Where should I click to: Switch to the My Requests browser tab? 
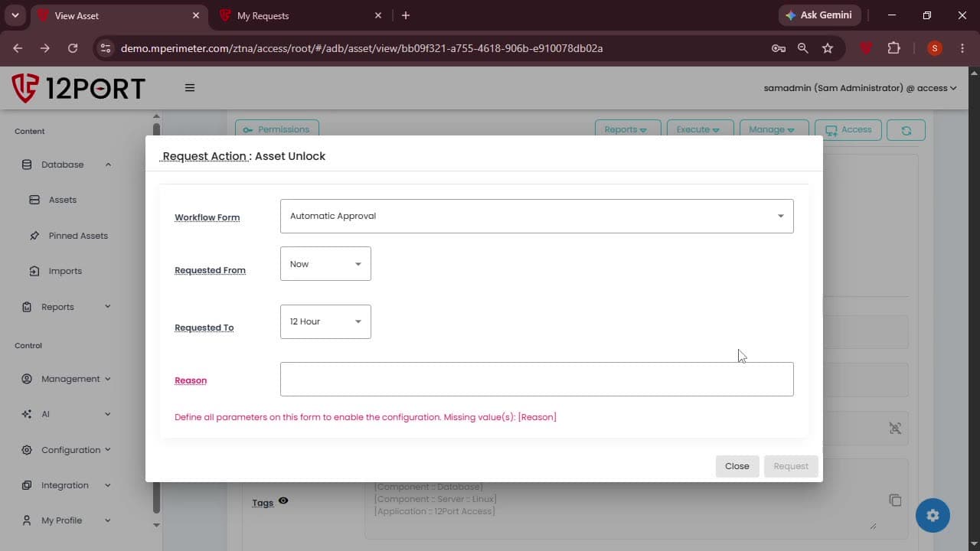pyautogui.click(x=299, y=15)
